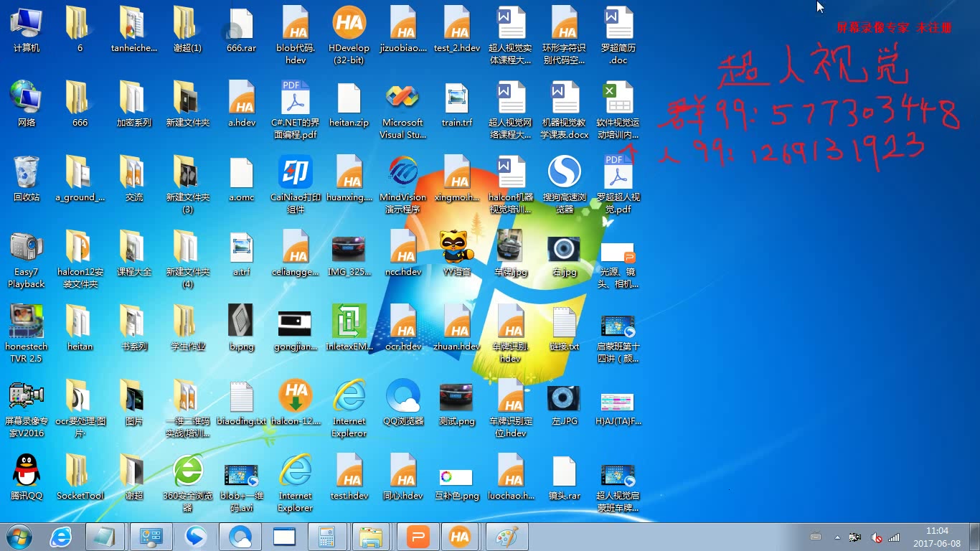
Task: Select 同心.hdev file
Action: click(x=403, y=477)
